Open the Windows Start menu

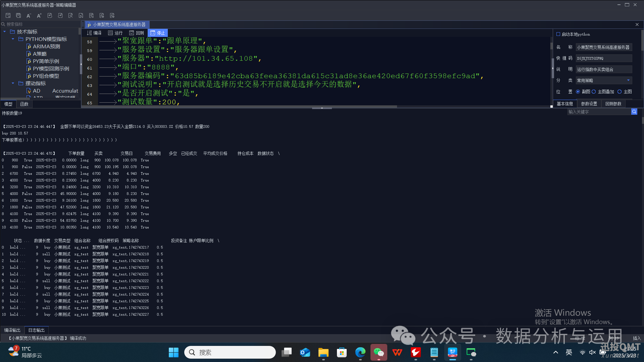pyautogui.click(x=174, y=352)
